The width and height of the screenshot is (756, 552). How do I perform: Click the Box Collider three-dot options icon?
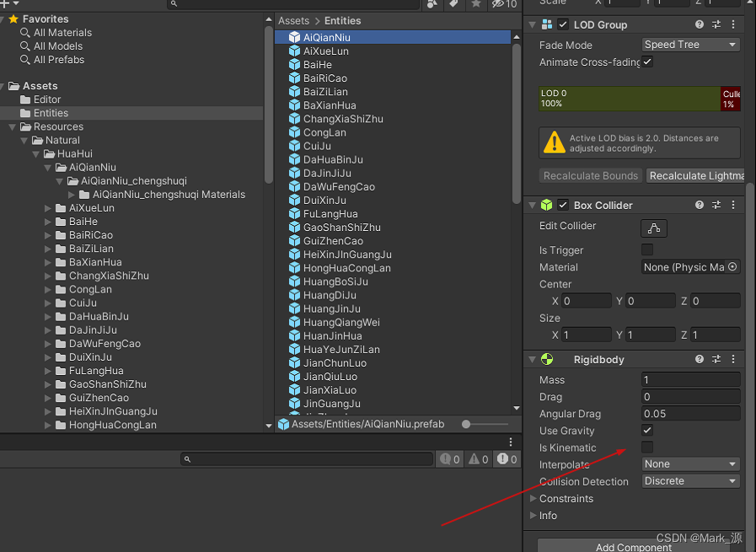point(734,205)
